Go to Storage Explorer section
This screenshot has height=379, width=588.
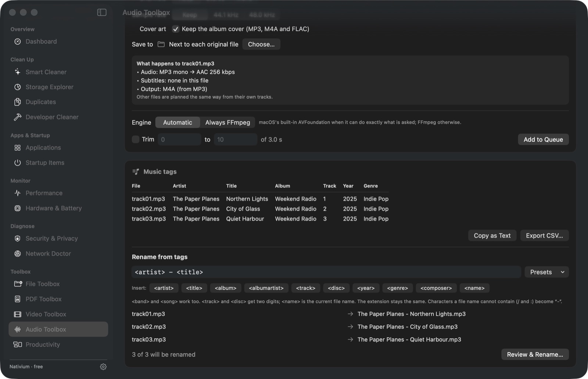point(58,87)
